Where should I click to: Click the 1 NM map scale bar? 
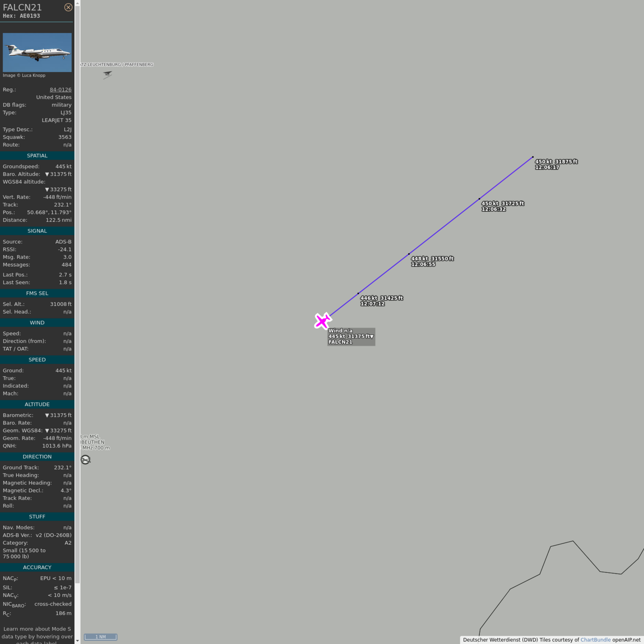tap(101, 637)
